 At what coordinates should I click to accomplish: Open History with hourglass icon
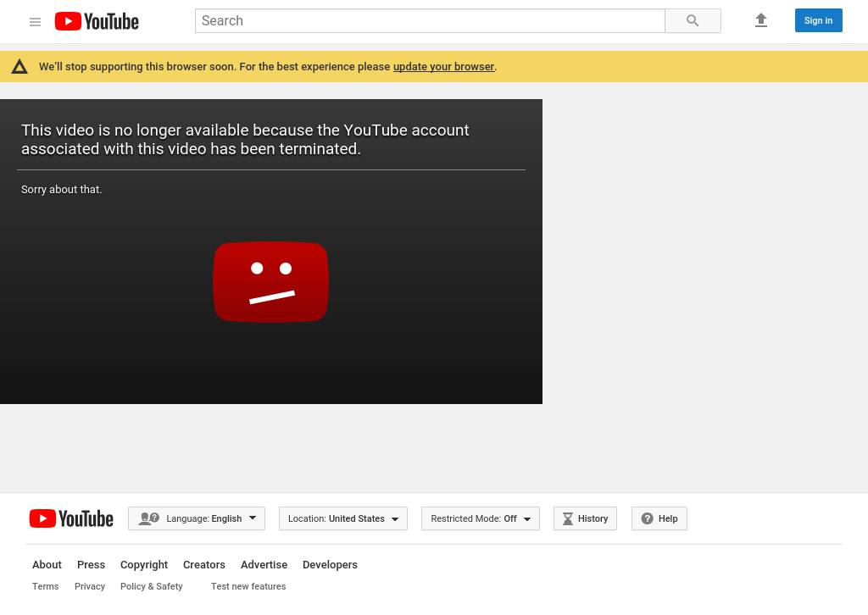click(585, 518)
